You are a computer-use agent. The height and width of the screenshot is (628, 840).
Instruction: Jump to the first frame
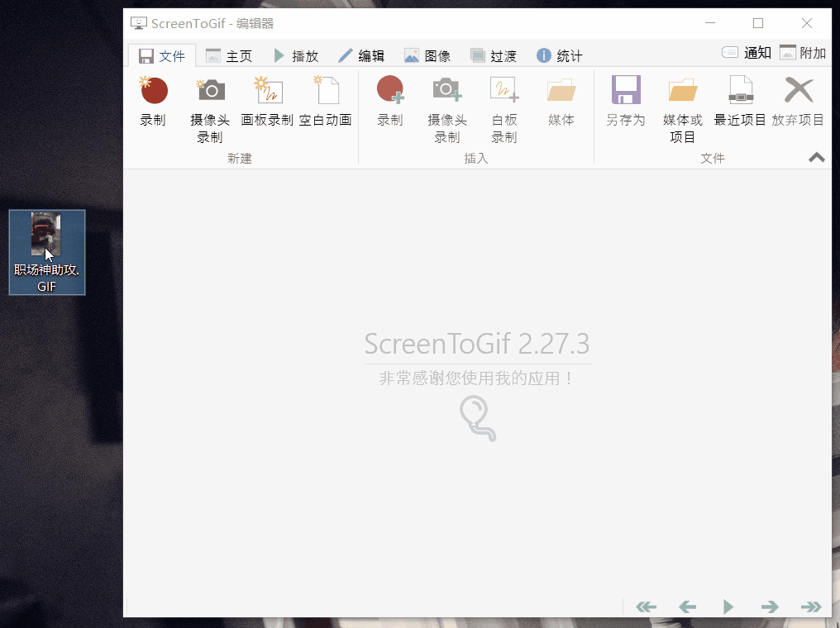click(646, 607)
